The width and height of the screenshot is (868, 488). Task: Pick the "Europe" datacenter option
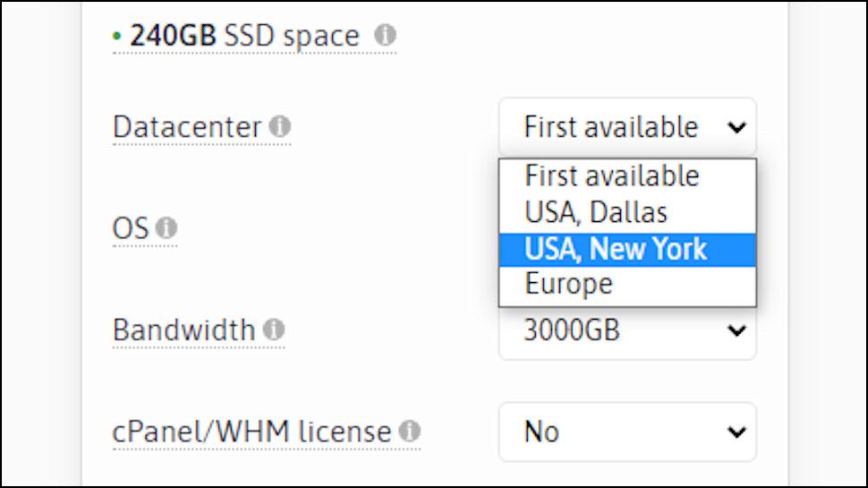pos(569,285)
